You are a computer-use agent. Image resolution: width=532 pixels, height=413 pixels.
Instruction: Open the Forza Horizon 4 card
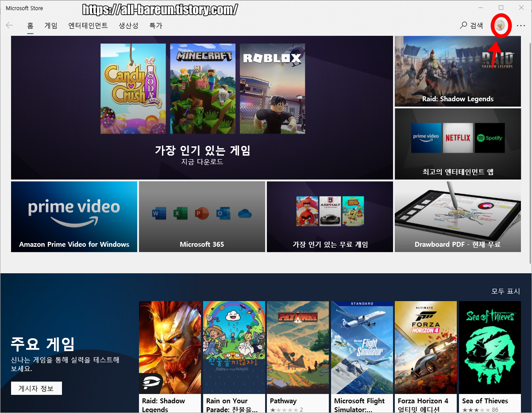tap(426, 357)
